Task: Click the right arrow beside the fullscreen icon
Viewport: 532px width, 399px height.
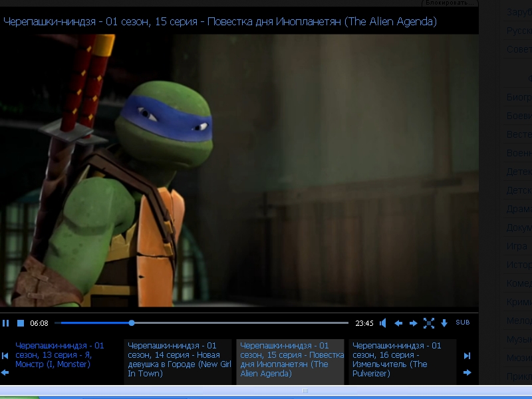Action: click(x=413, y=323)
